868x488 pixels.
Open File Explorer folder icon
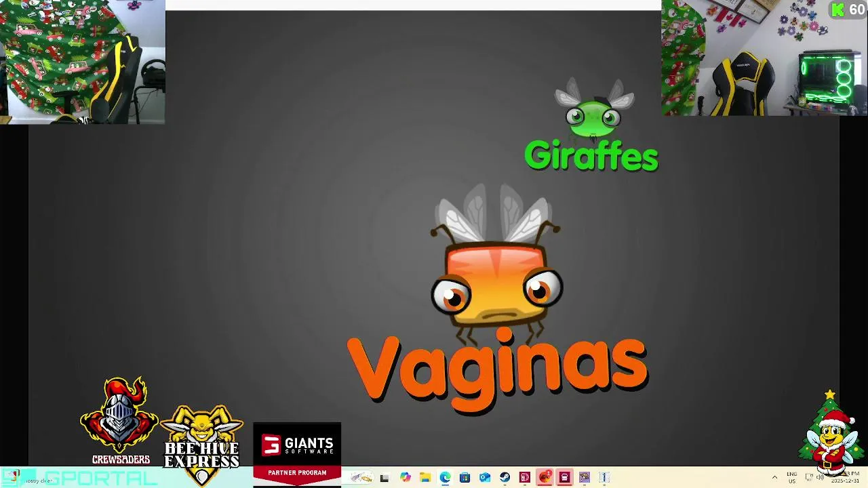click(425, 477)
